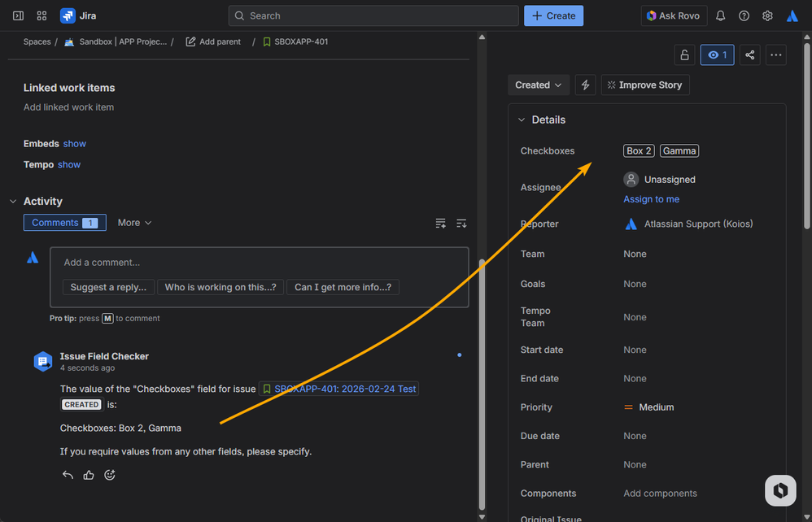The image size is (812, 522).
Task: Edit the Parent field value None
Action: [635, 464]
